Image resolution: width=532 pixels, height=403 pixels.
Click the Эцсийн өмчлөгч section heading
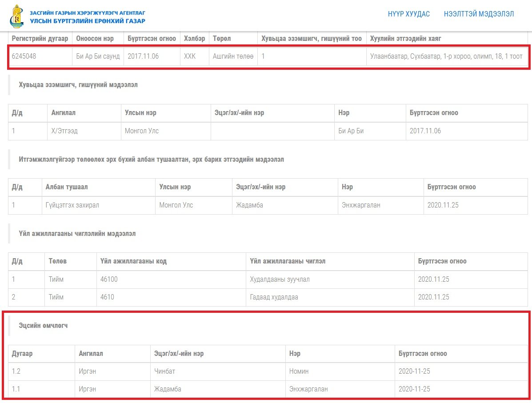(43, 326)
